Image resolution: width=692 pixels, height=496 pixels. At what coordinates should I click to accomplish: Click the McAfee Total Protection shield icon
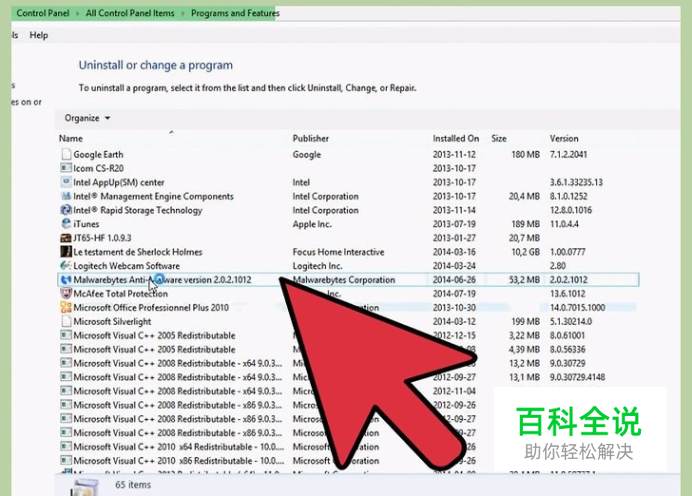point(66,293)
